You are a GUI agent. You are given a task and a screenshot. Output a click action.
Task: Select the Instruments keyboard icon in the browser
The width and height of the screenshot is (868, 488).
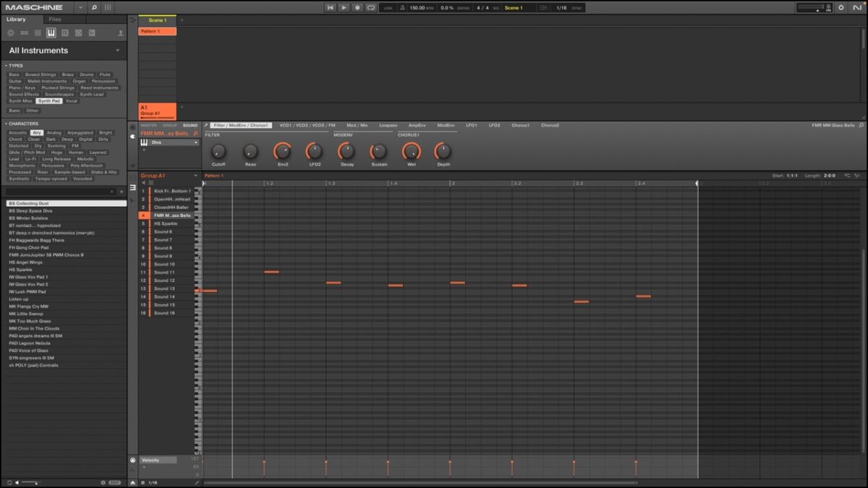pos(51,33)
